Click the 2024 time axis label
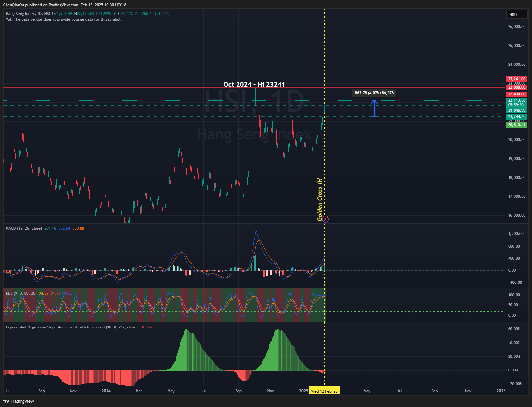 click(x=106, y=391)
